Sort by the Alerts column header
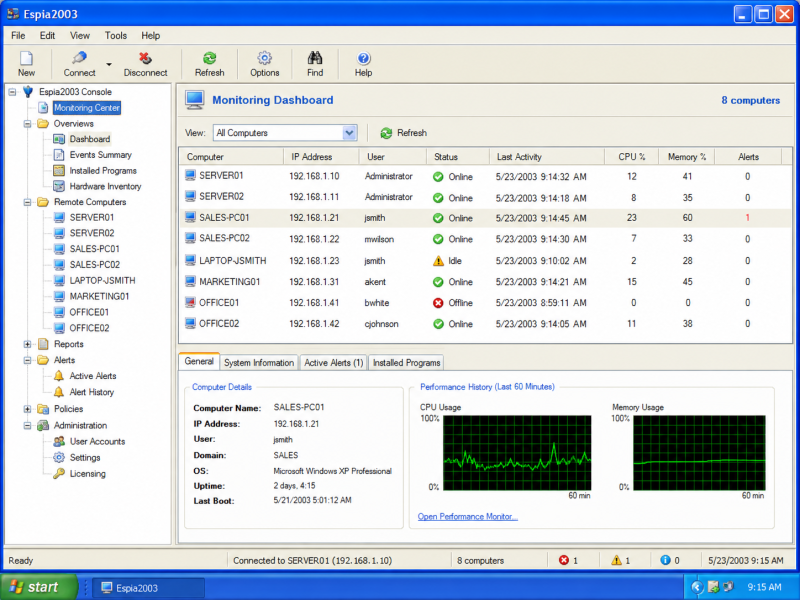 [748, 157]
